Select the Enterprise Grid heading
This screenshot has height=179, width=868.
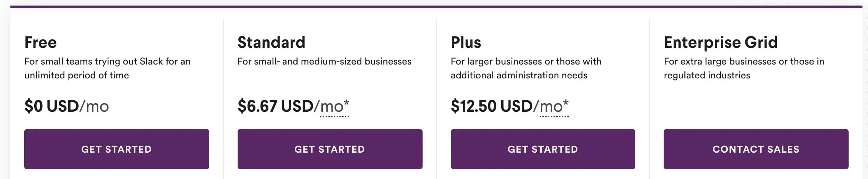(721, 42)
